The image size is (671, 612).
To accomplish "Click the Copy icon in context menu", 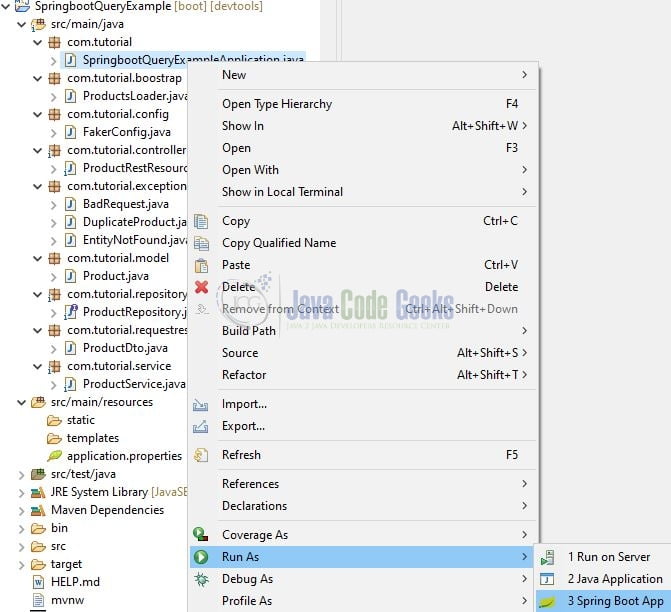I will pyautogui.click(x=201, y=221).
